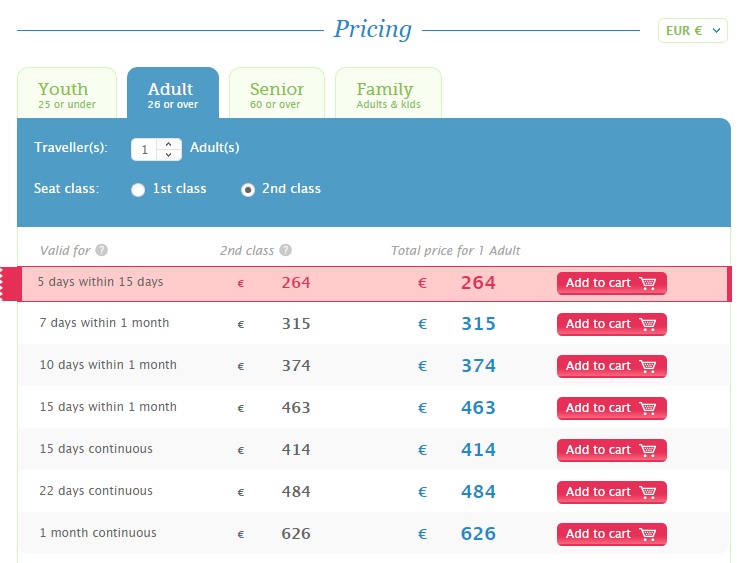Click cart icon in 15 days continuous row

coord(648,450)
